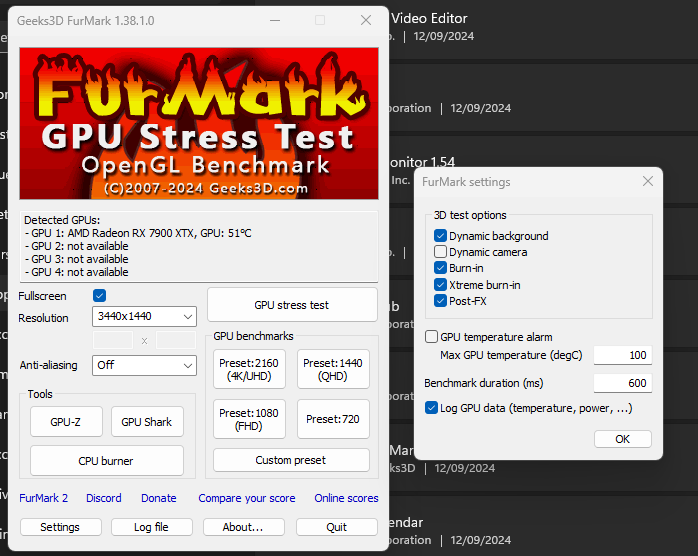Edit Max GPU temperature field
Viewport: 698px width, 556px height.
click(x=623, y=355)
